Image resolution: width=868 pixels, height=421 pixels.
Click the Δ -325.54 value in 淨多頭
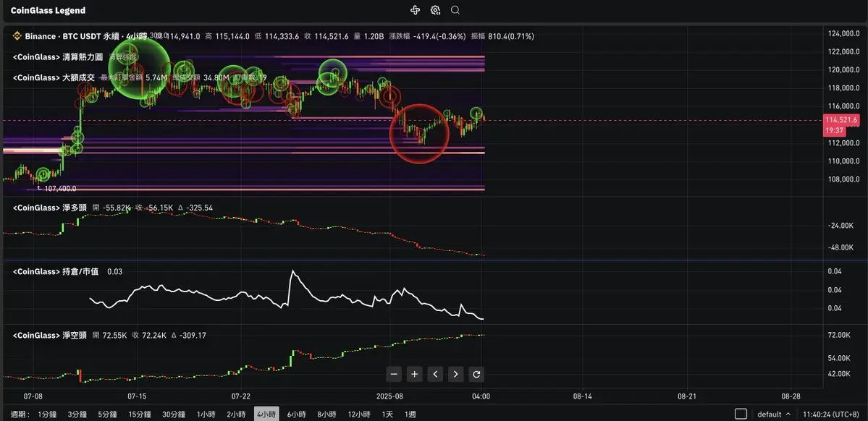point(195,208)
